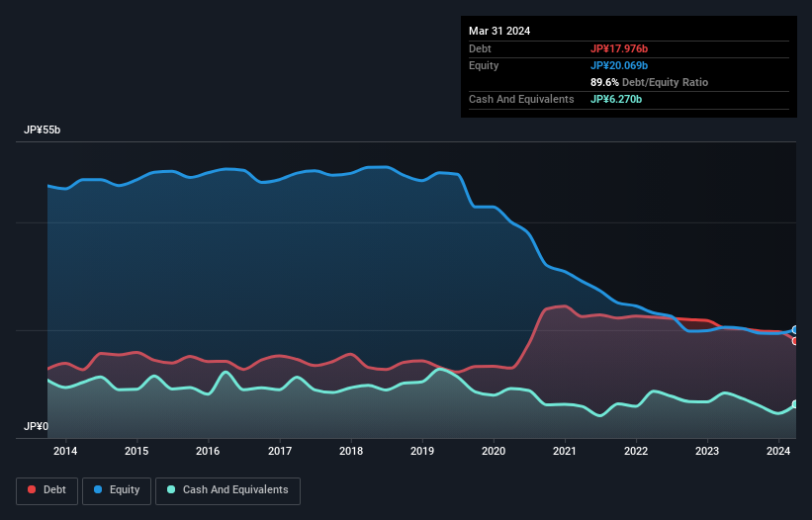Click the teal Cash And Equivalents legend dot
Image resolution: width=812 pixels, height=520 pixels.
coord(171,489)
